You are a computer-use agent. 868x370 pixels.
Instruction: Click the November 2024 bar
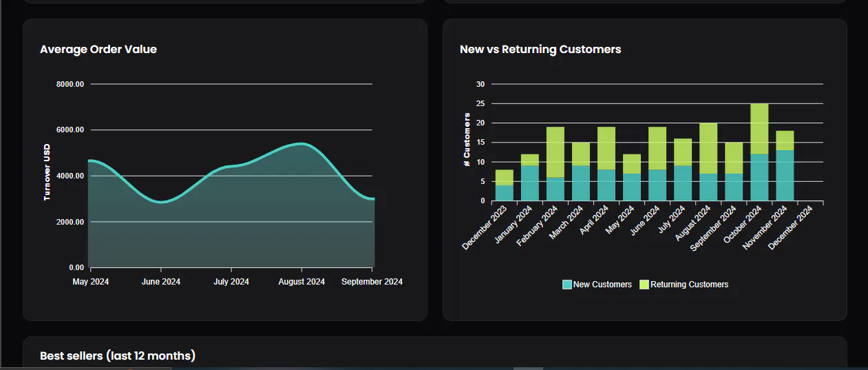[x=785, y=166]
